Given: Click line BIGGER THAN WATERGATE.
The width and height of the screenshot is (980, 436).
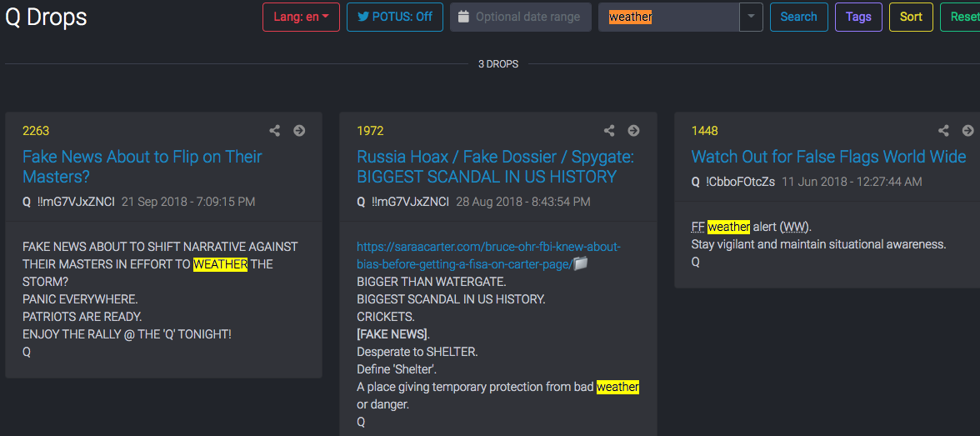Looking at the screenshot, I should (432, 282).
